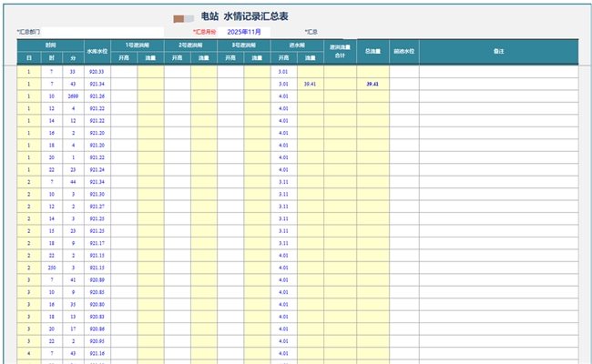Click the 泄洪流量合计 column header
The width and height of the screenshot is (592, 364).
pyautogui.click(x=340, y=52)
